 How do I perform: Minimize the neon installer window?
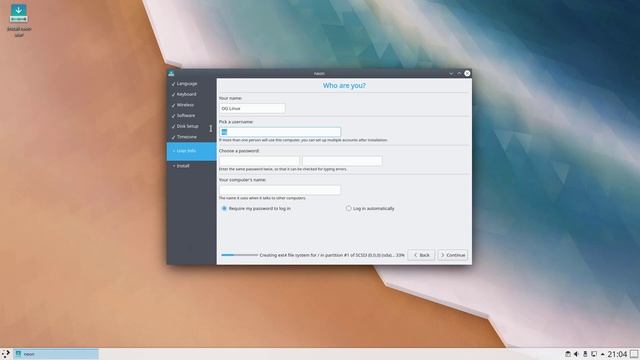pos(451,73)
